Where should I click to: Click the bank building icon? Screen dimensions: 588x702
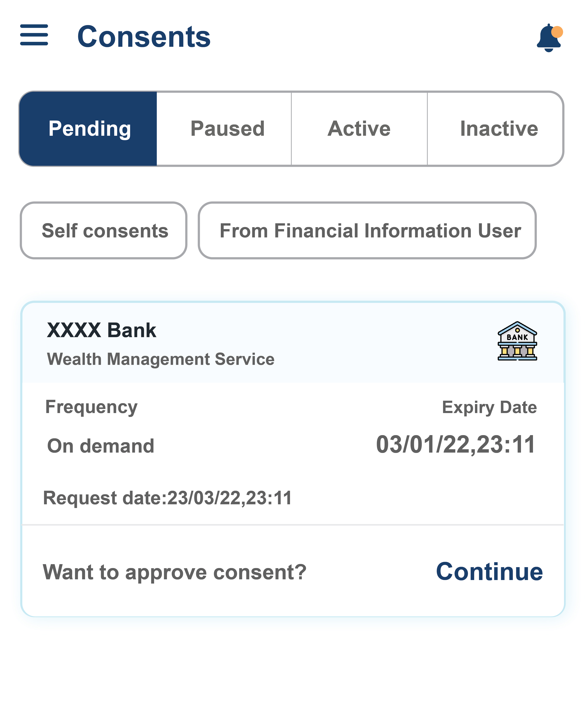click(517, 341)
